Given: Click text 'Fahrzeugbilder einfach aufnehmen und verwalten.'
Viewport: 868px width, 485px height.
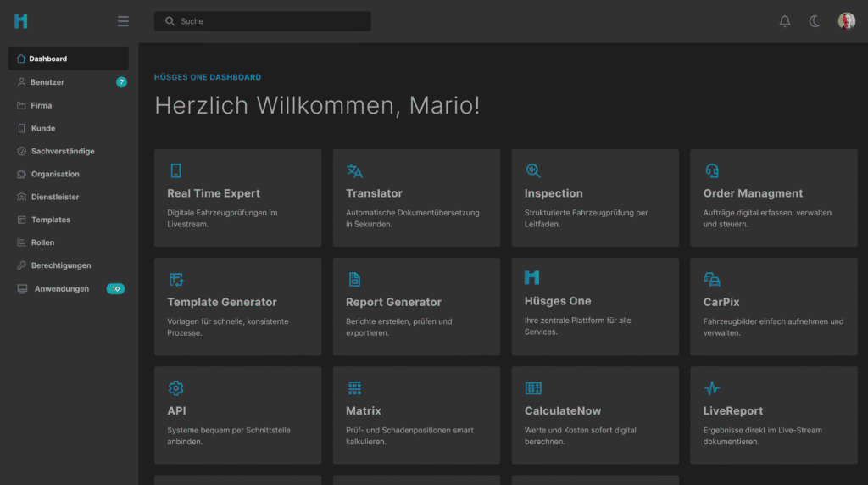Looking at the screenshot, I should [773, 326].
